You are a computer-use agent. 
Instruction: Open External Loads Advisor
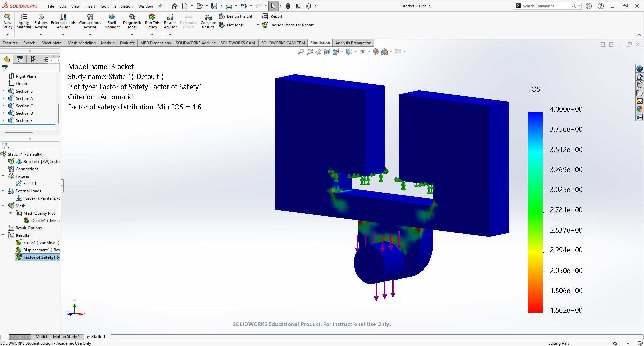pyautogui.click(x=63, y=21)
